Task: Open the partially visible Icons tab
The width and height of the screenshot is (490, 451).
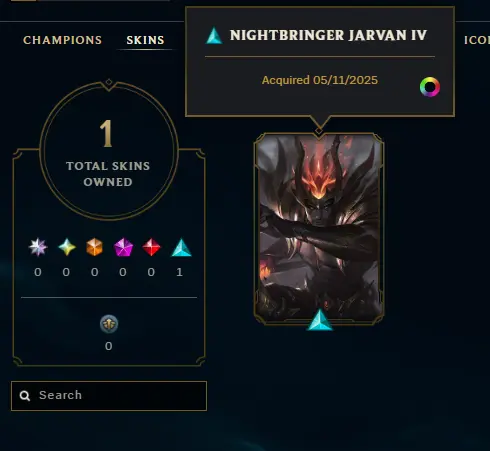Action: coord(477,40)
